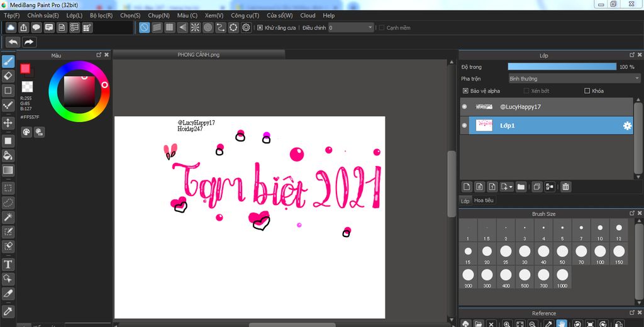Undock the Brush Size panel
The height and width of the screenshot is (327, 644).
point(632,213)
